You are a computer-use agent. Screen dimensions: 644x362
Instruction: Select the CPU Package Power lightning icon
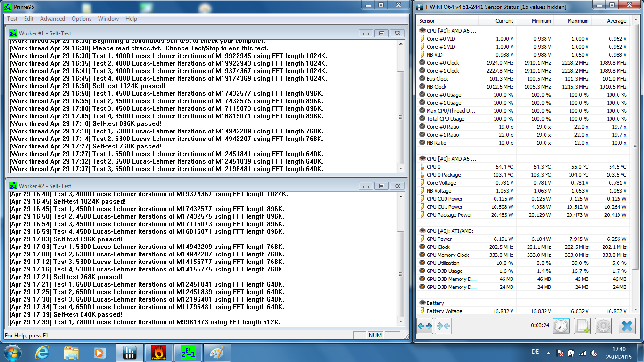pyautogui.click(x=422, y=215)
